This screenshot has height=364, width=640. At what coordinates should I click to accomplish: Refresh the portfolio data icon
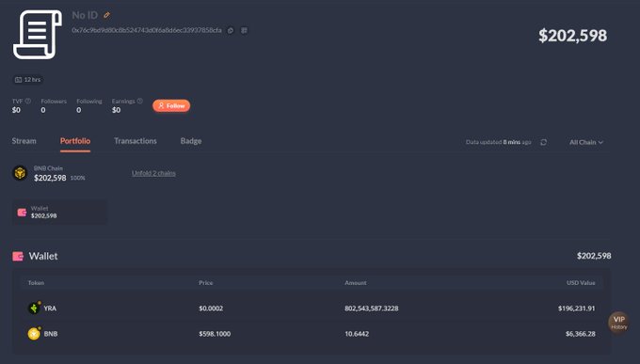(x=544, y=142)
